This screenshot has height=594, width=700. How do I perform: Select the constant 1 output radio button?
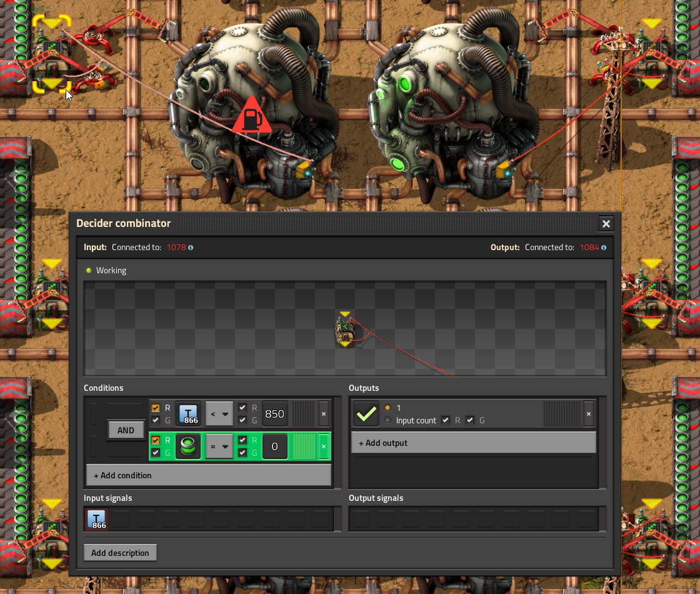(x=387, y=407)
